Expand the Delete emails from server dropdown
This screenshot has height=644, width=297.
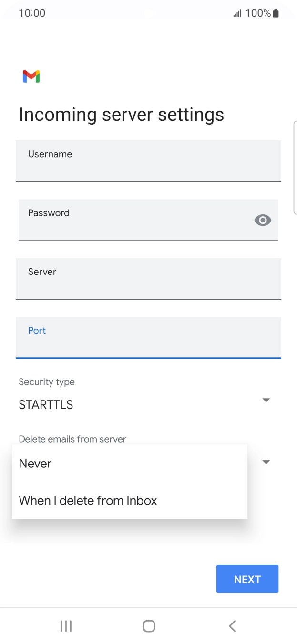(x=266, y=462)
